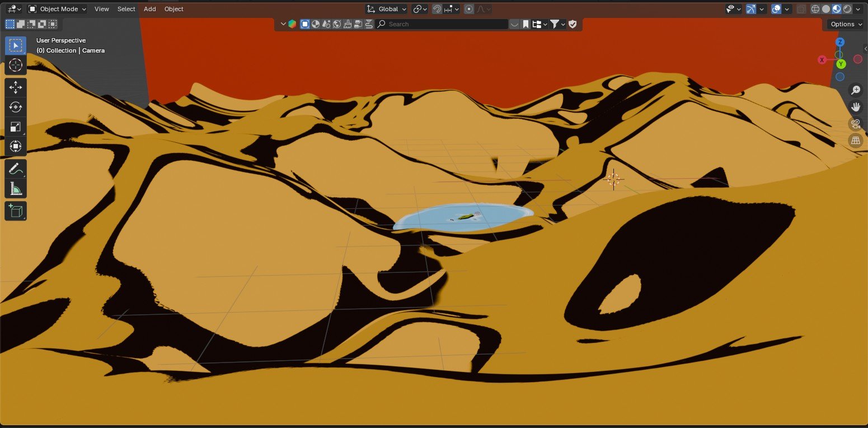This screenshot has height=428, width=868.
Task: Choose the Move tool
Action: (x=16, y=87)
